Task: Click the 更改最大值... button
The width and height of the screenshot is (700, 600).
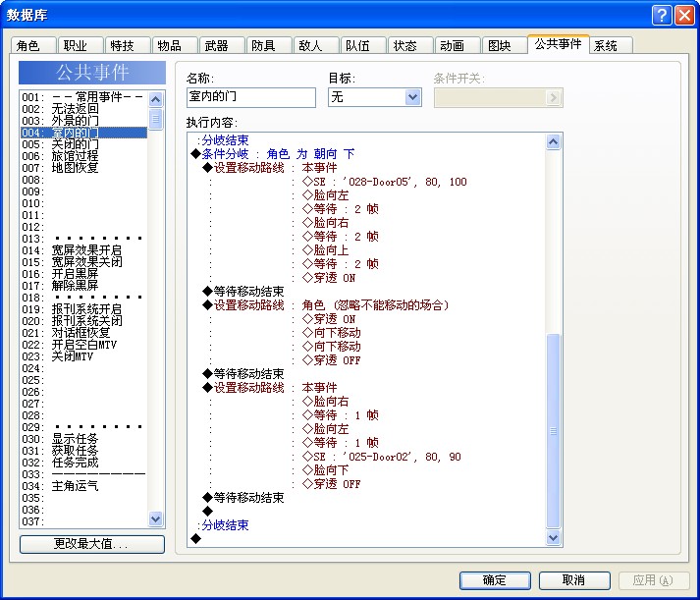Action: click(x=92, y=544)
